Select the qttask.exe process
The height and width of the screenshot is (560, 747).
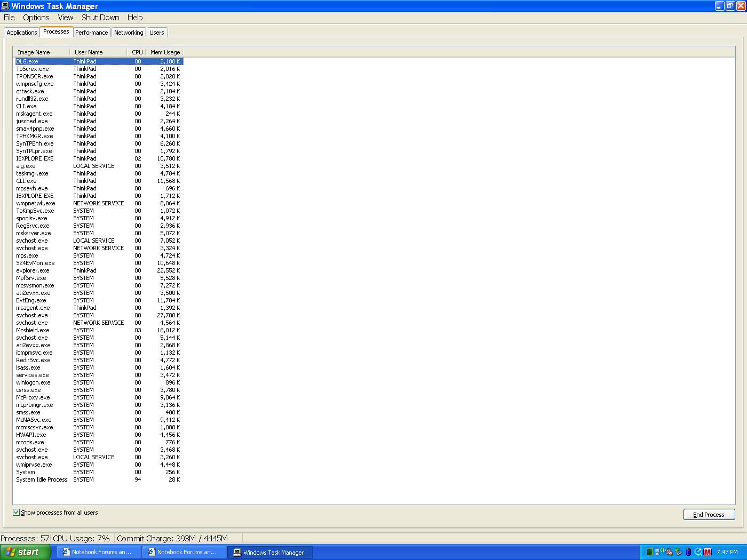99,91
